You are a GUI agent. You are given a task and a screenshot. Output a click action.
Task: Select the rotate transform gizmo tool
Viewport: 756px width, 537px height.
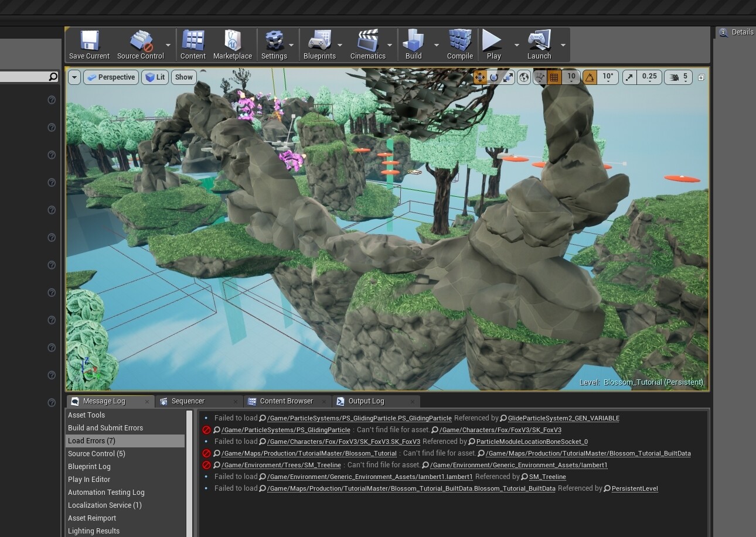pyautogui.click(x=494, y=77)
